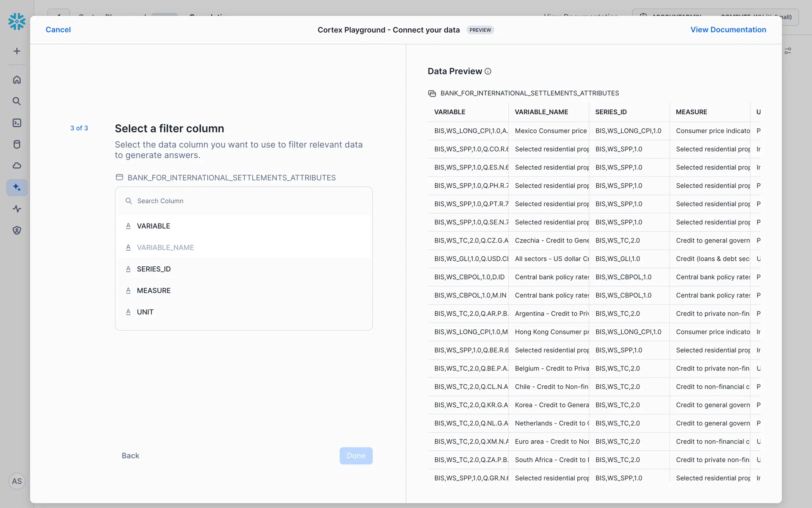
Task: Click the Back button
Action: click(130, 456)
